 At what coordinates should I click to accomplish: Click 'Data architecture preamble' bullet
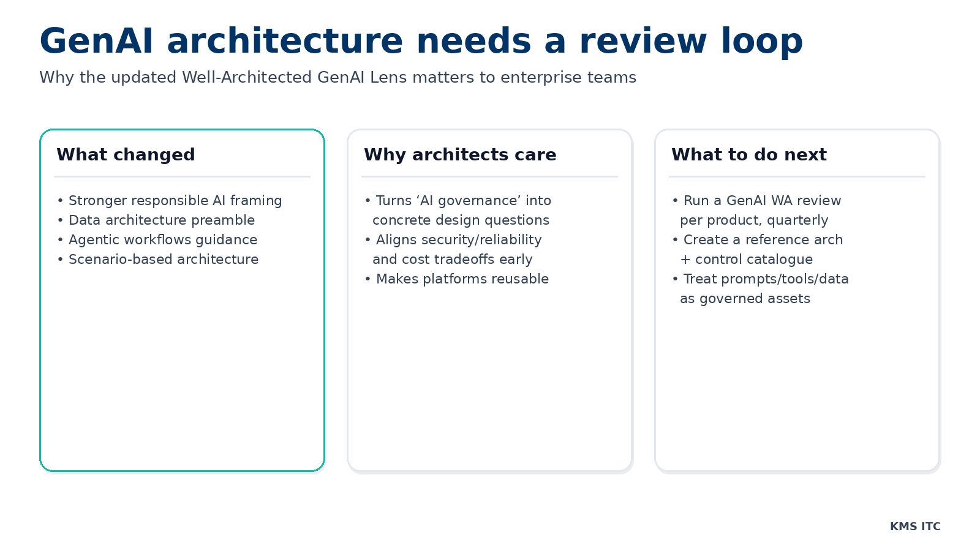[162, 220]
